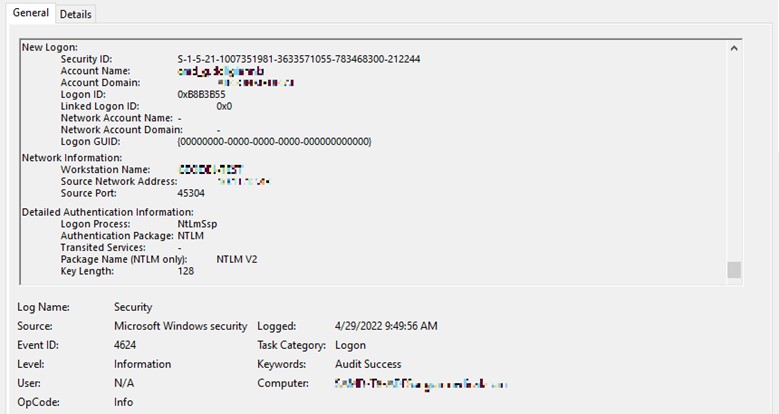Select the General tab
Image resolution: width=779 pixels, height=414 pixels.
point(30,13)
